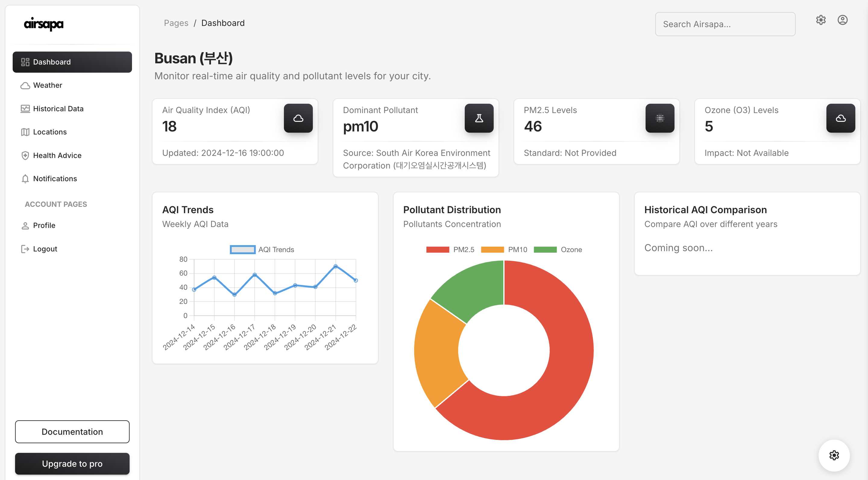
Task: Select the Dashboard menu item
Action: click(x=72, y=62)
